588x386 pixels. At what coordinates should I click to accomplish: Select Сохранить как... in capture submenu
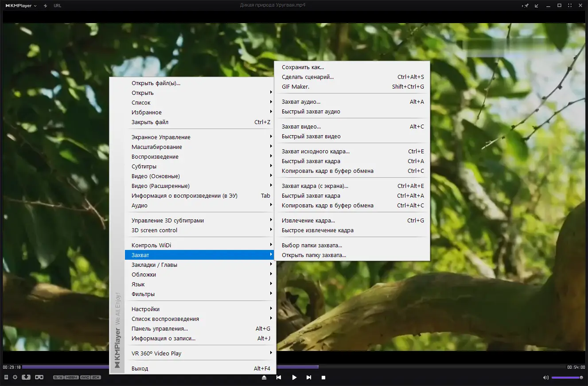(x=352, y=67)
